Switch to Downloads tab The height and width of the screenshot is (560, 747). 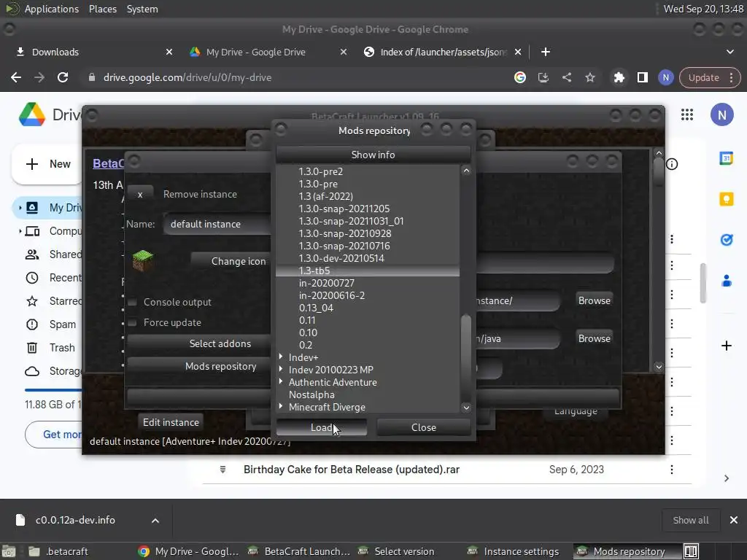point(90,52)
